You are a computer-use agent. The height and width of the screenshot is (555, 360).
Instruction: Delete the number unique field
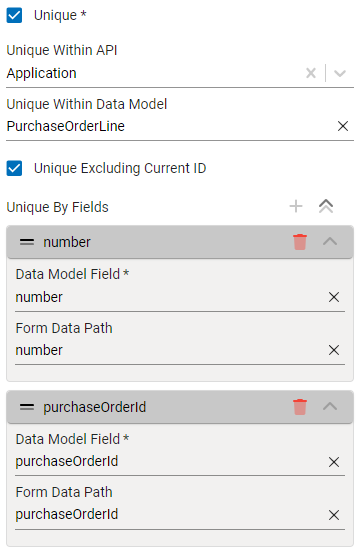(300, 242)
